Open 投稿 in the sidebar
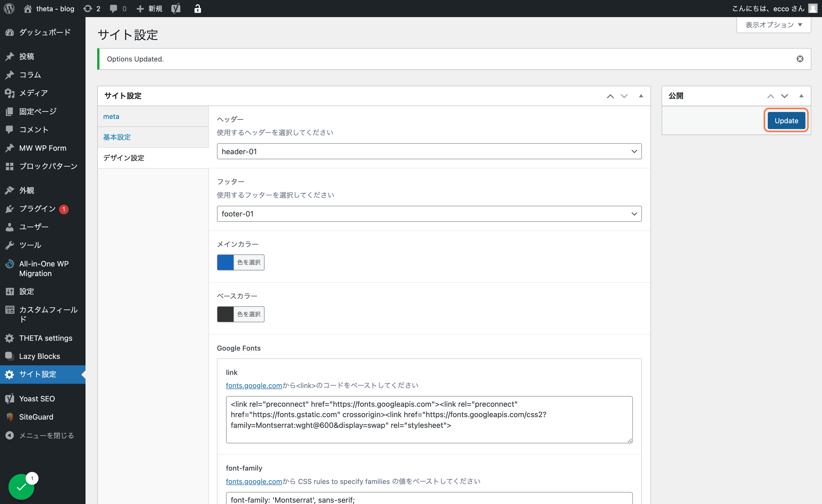This screenshot has height=504, width=822. click(x=43, y=56)
